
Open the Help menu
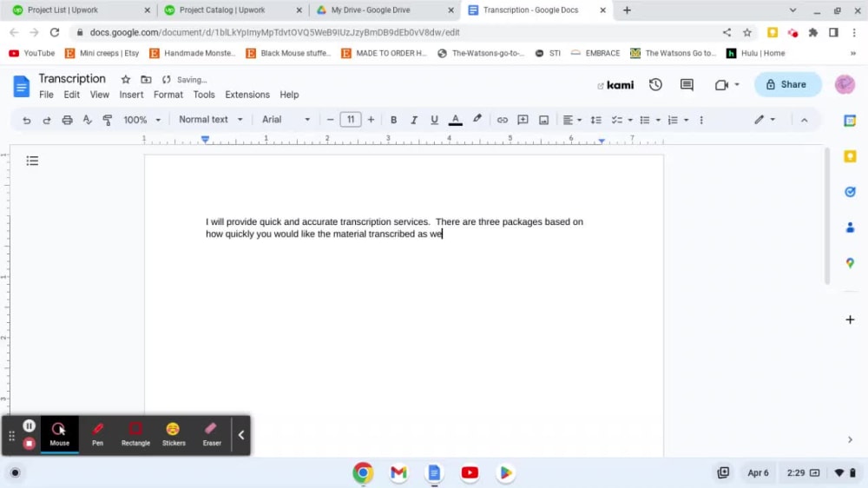pos(289,95)
